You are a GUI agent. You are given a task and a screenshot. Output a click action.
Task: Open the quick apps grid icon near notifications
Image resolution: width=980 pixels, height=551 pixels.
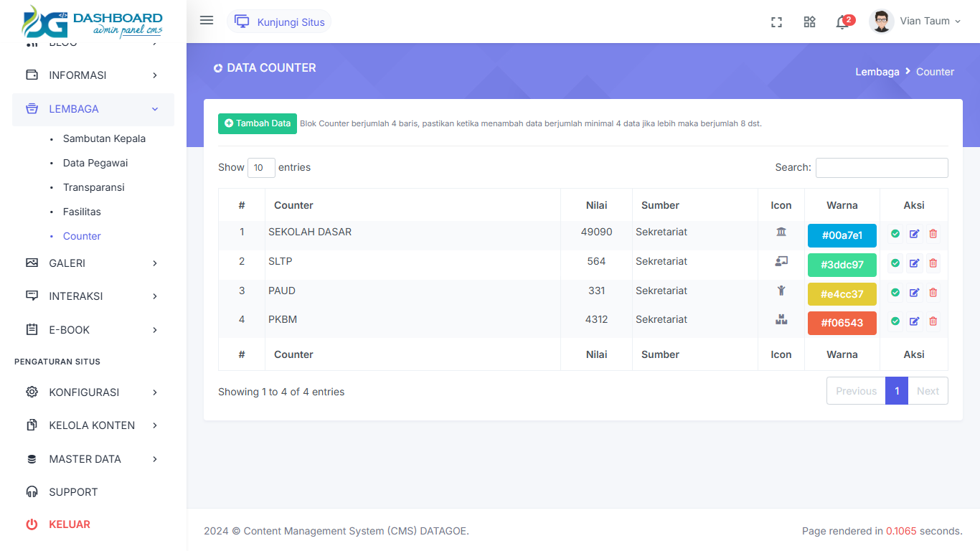pos(809,22)
